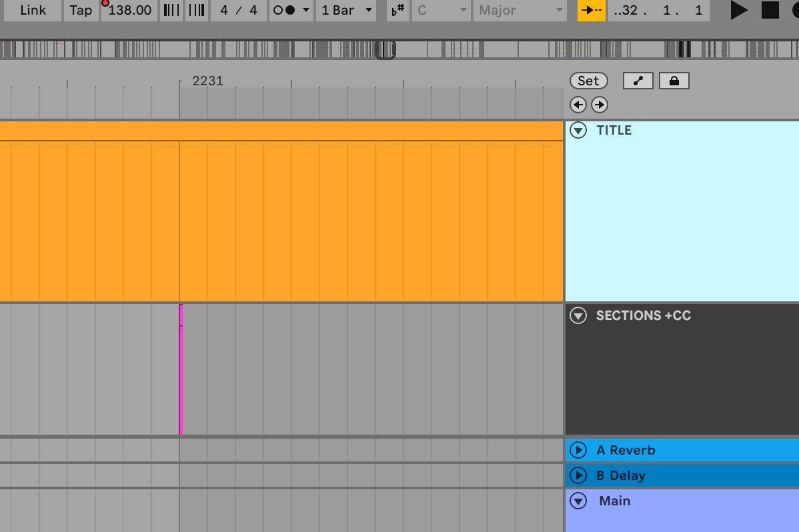Jump to next locator arrow
The image size is (799, 532).
[599, 105]
